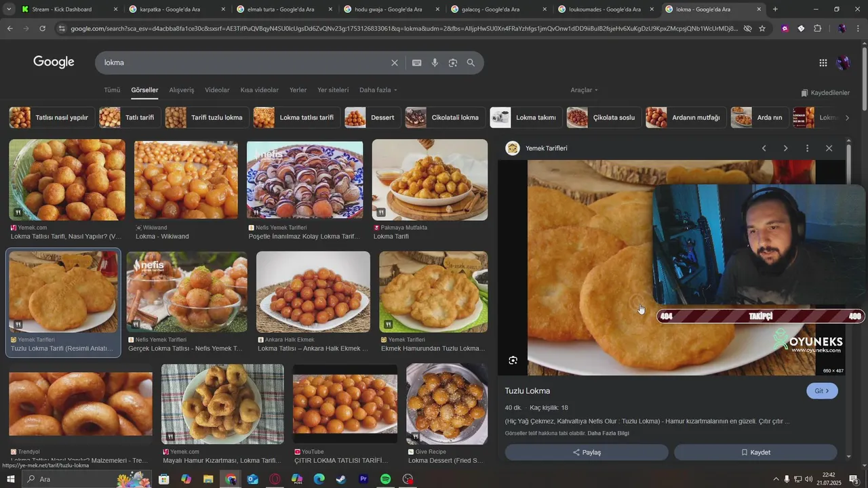868x488 pixels.
Task: Open Pakmaya Mutfakta Lokma Tarifi image
Action: pyautogui.click(x=430, y=180)
